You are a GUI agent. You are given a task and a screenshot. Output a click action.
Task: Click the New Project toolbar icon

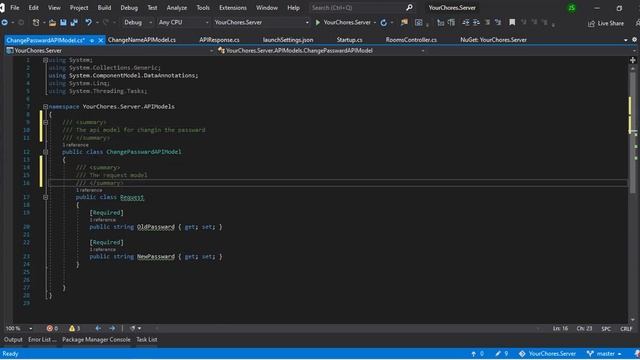36,22
